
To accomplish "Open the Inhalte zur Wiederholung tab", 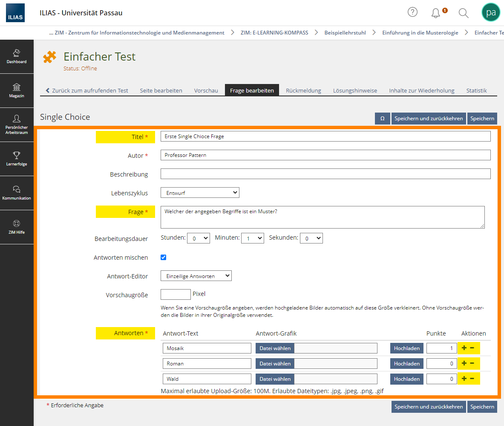I will point(422,90).
